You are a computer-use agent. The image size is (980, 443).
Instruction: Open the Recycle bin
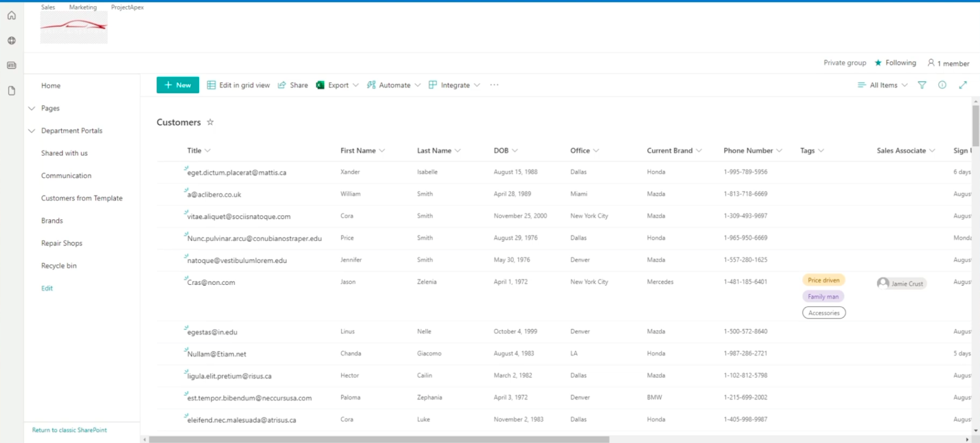click(59, 266)
